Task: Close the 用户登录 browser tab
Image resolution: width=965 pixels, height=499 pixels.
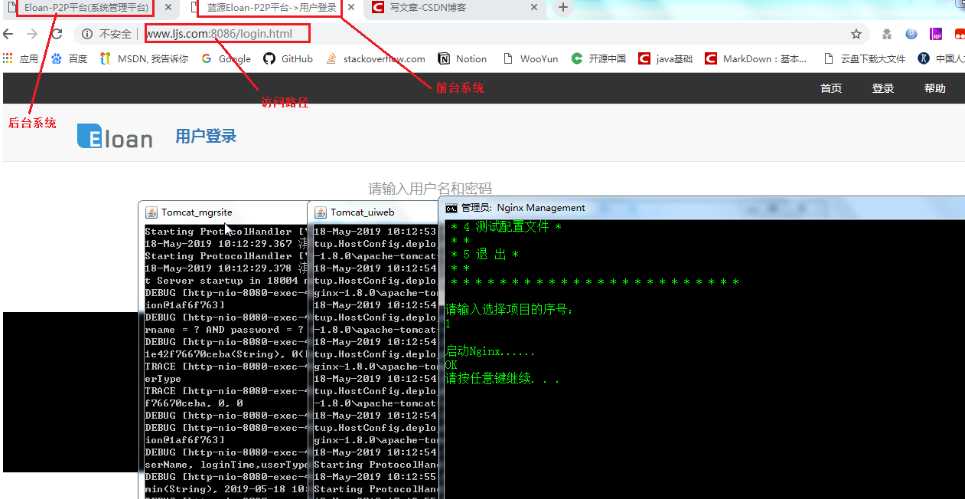Action: [350, 8]
